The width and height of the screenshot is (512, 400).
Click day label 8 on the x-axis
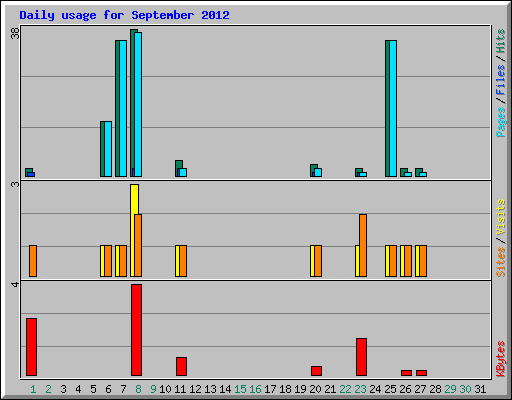pyautogui.click(x=138, y=389)
